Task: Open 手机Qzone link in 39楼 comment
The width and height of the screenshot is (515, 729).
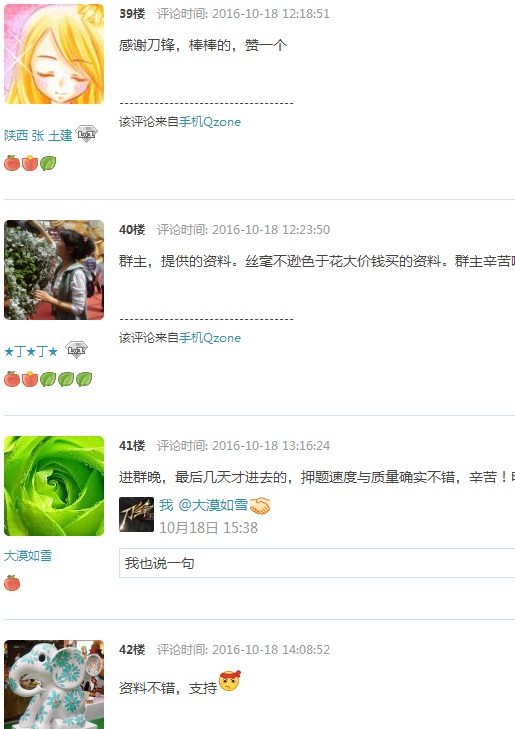Action: (210, 122)
